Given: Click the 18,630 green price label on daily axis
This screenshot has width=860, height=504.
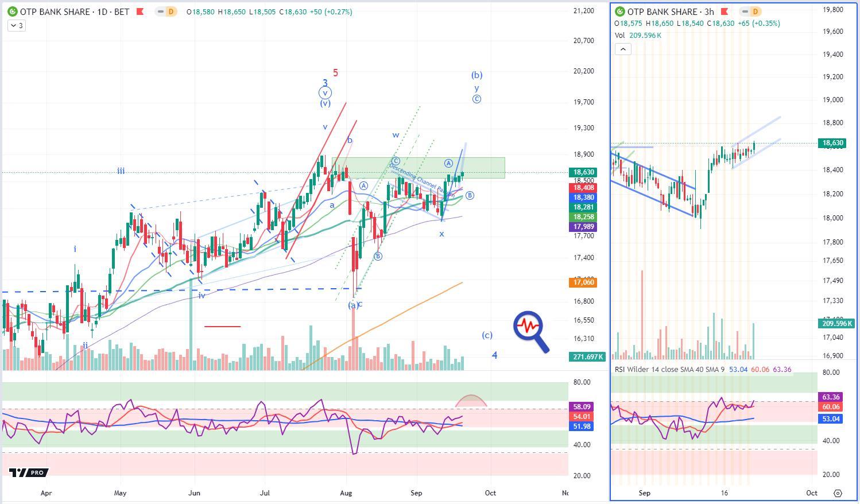Looking at the screenshot, I should point(583,172).
